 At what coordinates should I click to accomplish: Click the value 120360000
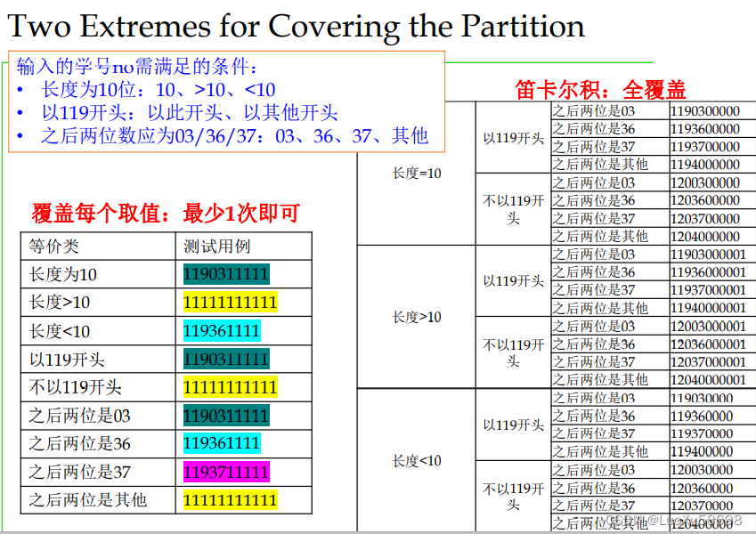[x=702, y=489]
